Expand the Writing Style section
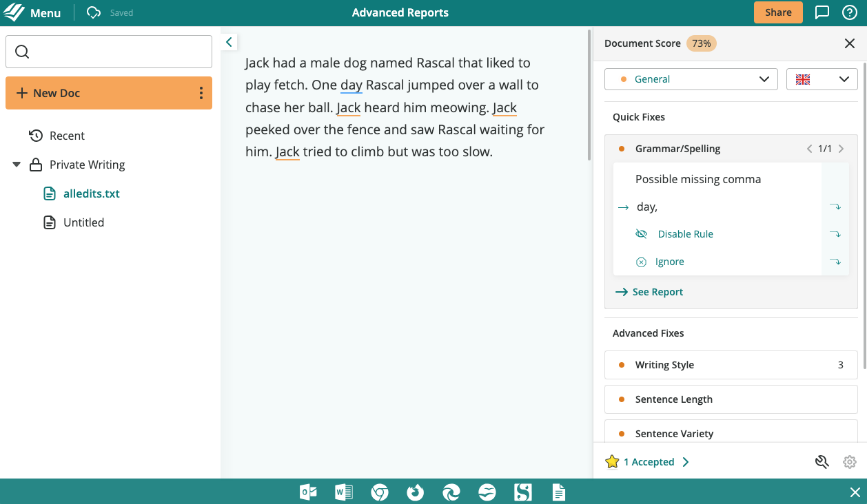The width and height of the screenshot is (867, 504). coord(731,365)
